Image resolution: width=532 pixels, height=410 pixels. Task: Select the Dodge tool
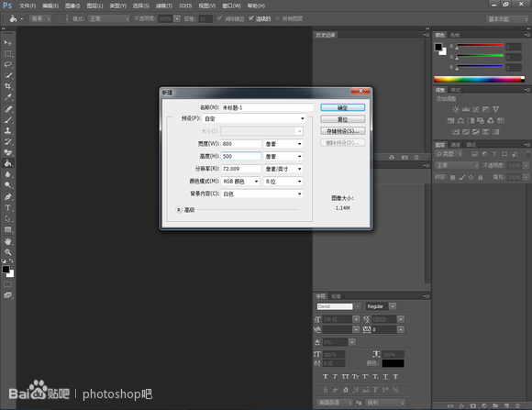tap(8, 185)
